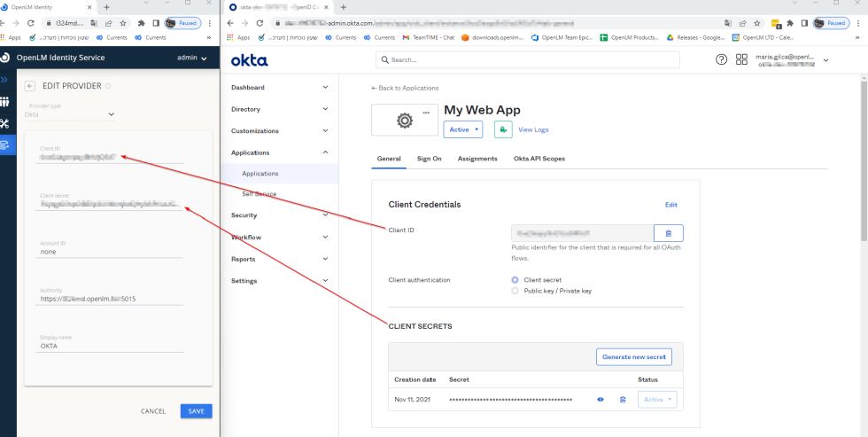The width and height of the screenshot is (868, 437).
Task: Copy the Client ID to clipboard
Action: click(x=668, y=233)
